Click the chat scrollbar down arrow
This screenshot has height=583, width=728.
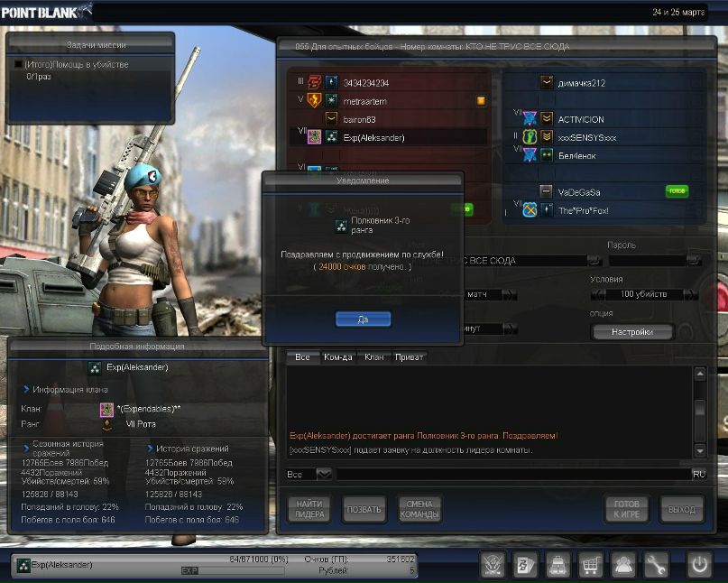click(700, 450)
